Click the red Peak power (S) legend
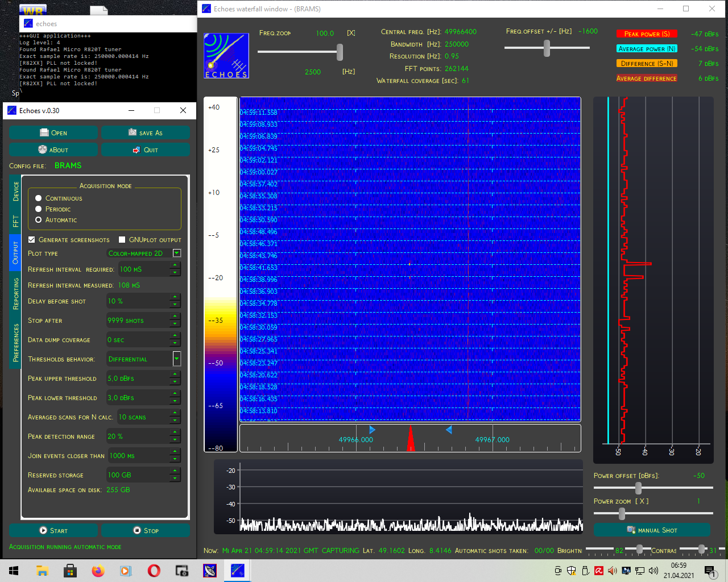Viewport: 728px width, 582px height. [x=647, y=34]
